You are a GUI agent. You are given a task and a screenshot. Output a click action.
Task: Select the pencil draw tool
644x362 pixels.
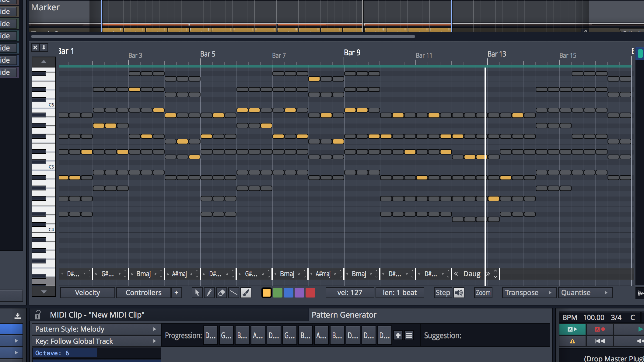click(209, 293)
